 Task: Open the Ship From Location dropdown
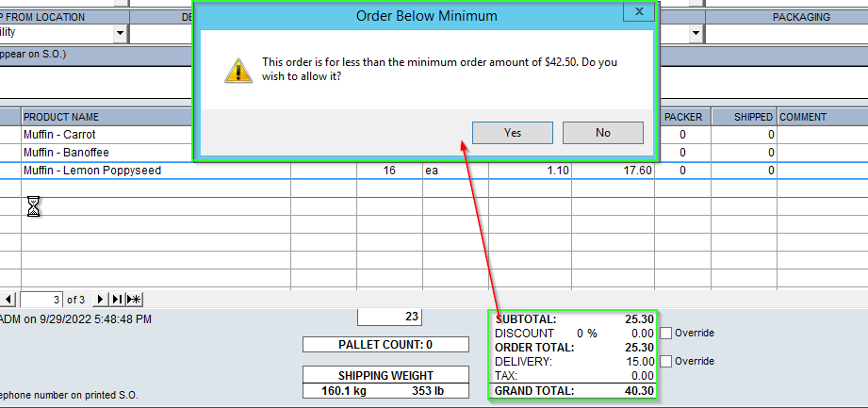(x=120, y=33)
